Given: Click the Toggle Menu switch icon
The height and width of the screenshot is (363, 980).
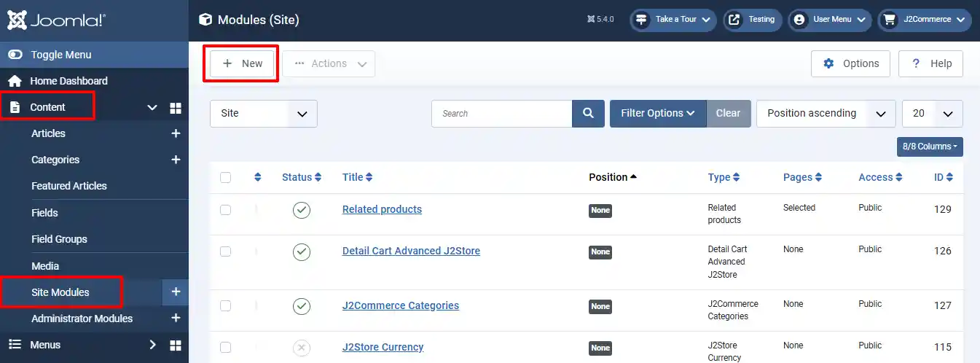Looking at the screenshot, I should pos(15,55).
